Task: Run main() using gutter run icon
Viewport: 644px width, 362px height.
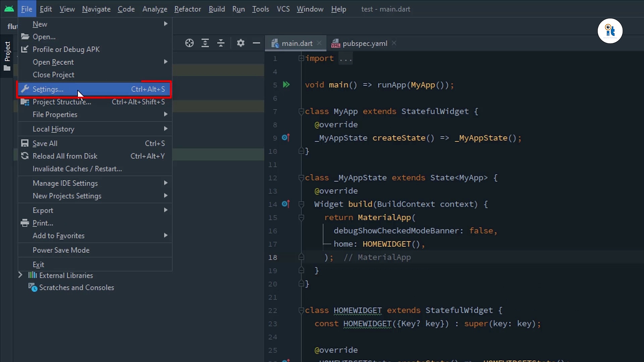Action: [286, 84]
